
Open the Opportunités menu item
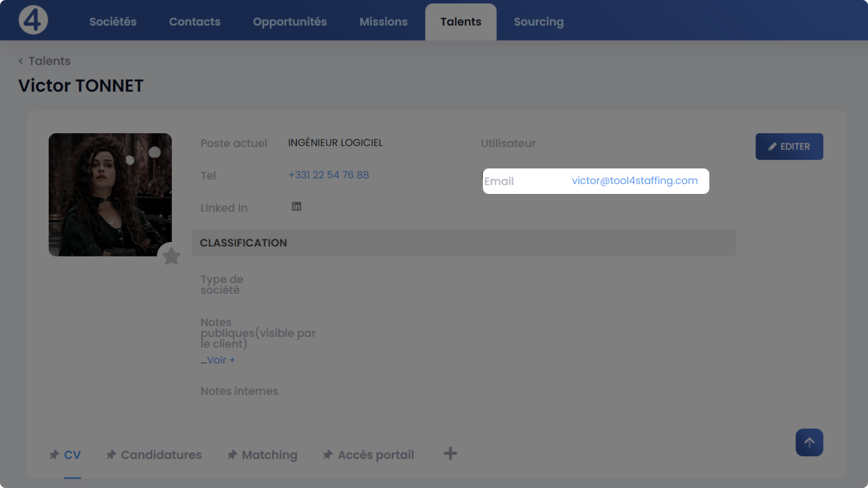tap(290, 22)
